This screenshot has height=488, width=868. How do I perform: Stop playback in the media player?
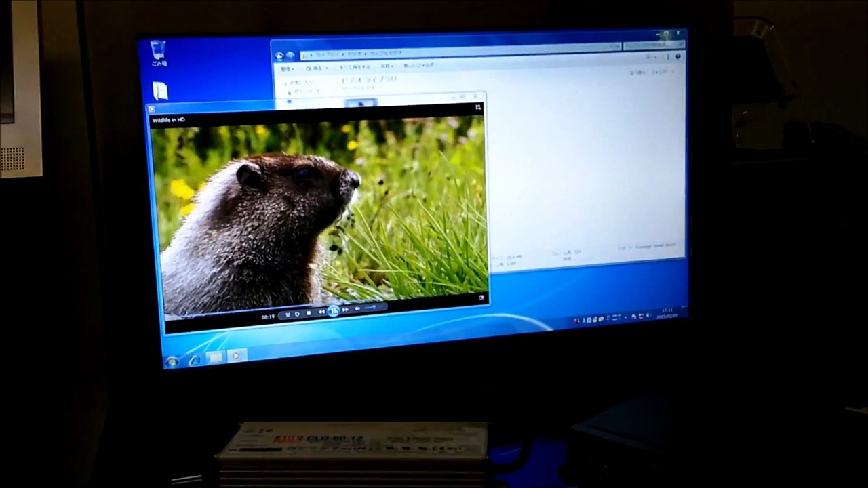[x=309, y=313]
